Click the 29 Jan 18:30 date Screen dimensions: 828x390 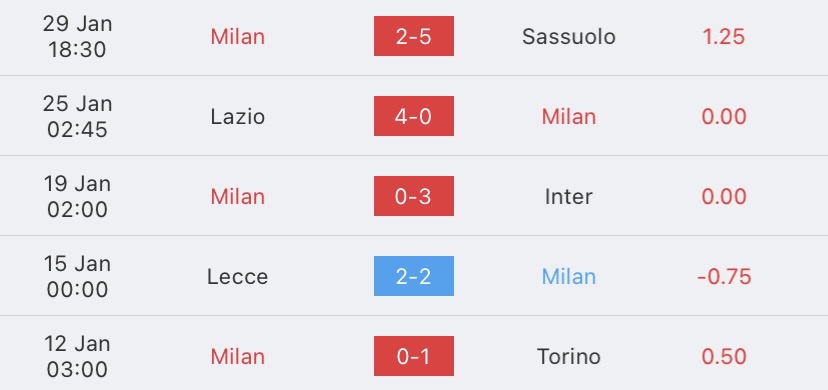[x=78, y=36]
